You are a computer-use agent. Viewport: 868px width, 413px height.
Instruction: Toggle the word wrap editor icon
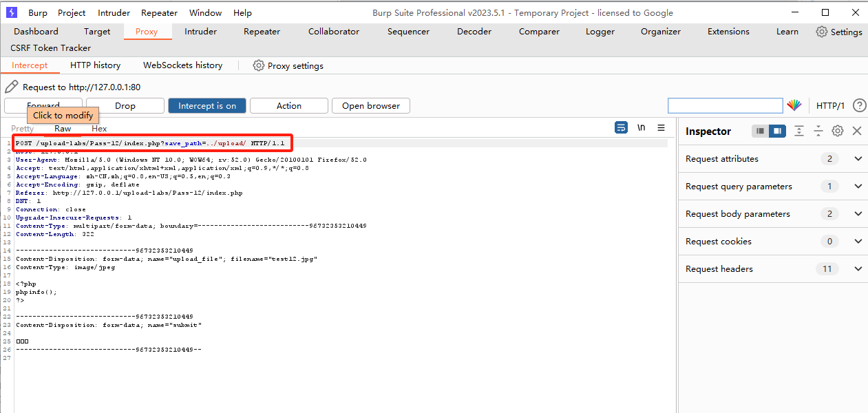point(621,127)
